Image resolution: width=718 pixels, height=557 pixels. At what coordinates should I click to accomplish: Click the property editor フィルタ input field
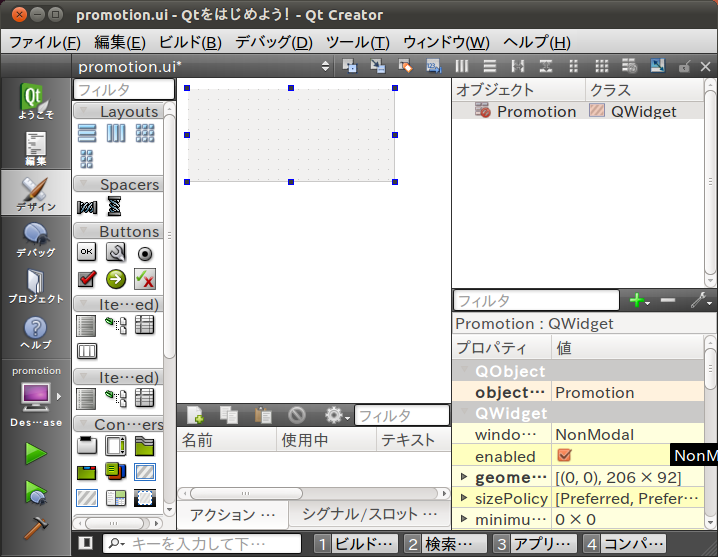coord(536,300)
